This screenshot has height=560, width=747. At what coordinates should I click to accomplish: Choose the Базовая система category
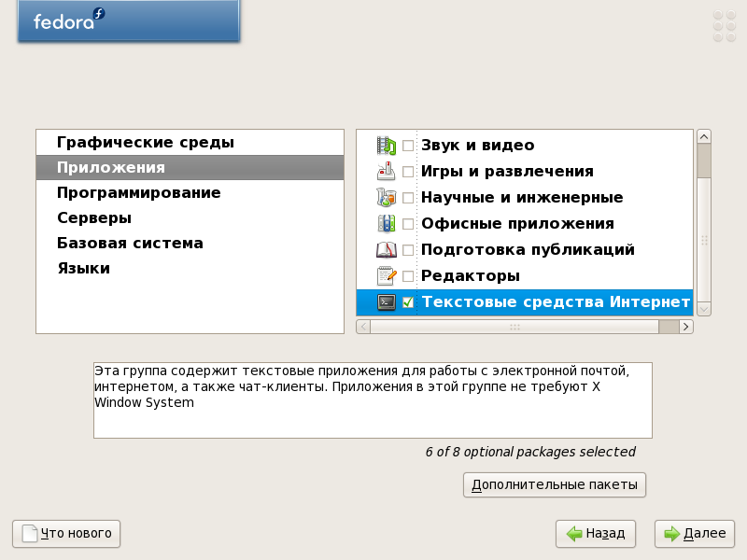point(190,244)
